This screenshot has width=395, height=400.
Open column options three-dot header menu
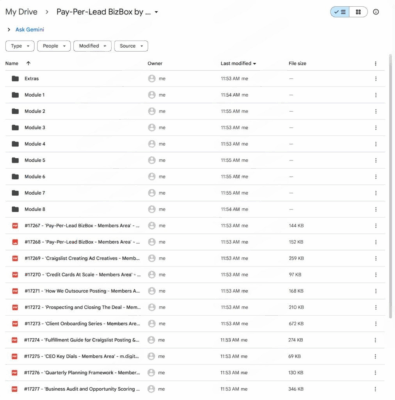coord(376,63)
